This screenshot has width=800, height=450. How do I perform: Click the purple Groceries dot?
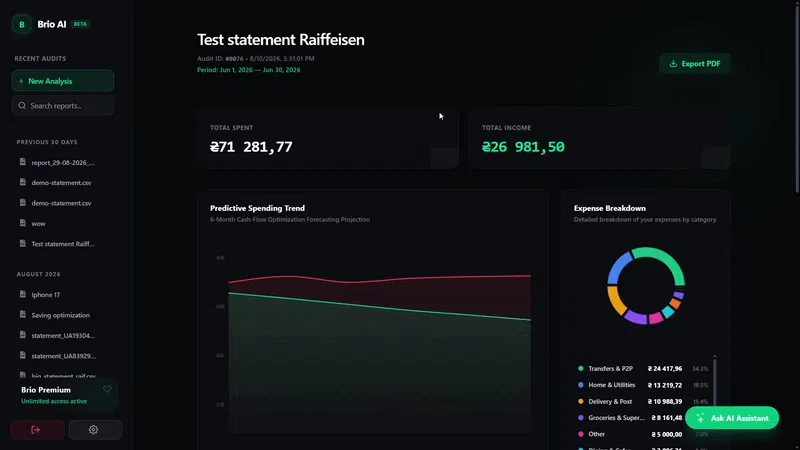pyautogui.click(x=581, y=417)
